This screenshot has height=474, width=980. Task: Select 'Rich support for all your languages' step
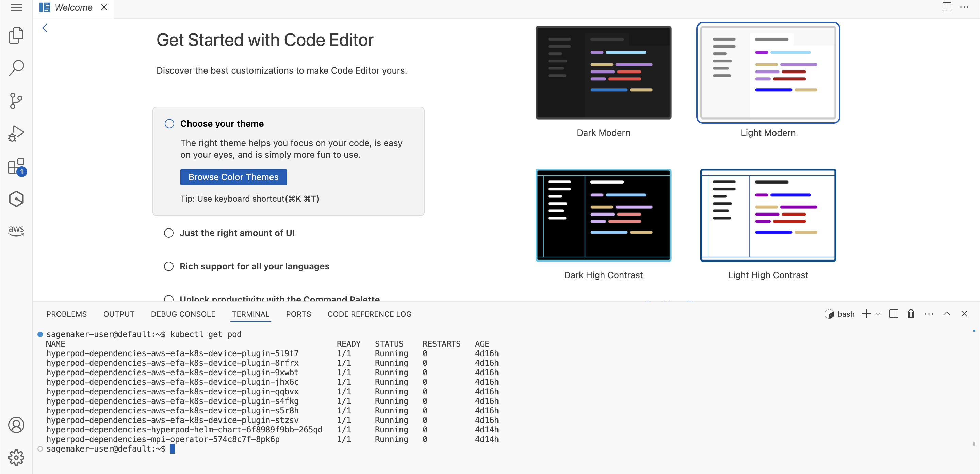coord(254,266)
